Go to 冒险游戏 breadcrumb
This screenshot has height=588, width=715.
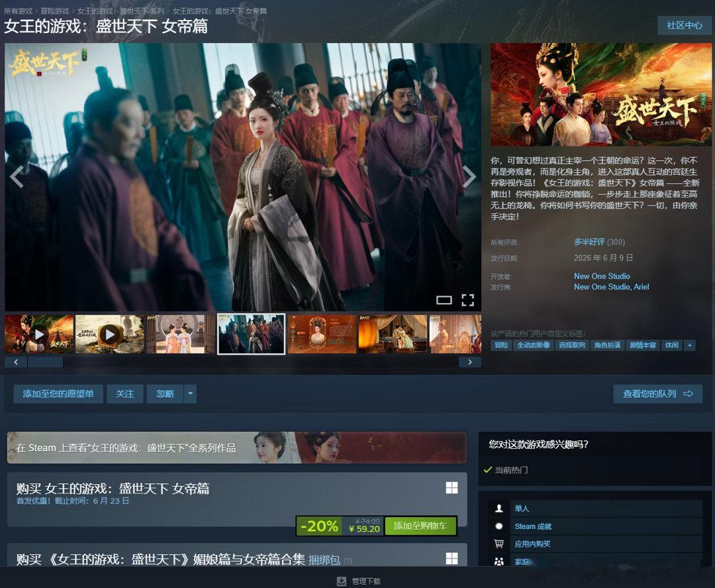click(55, 11)
